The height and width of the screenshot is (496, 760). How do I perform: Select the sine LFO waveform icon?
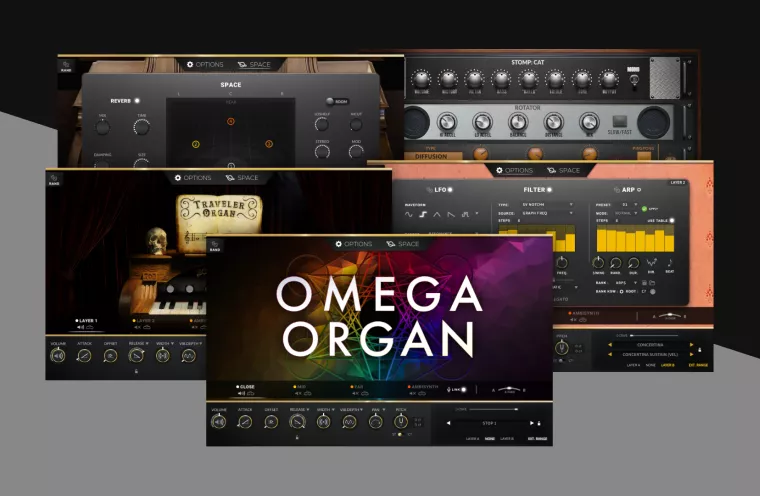click(x=409, y=214)
